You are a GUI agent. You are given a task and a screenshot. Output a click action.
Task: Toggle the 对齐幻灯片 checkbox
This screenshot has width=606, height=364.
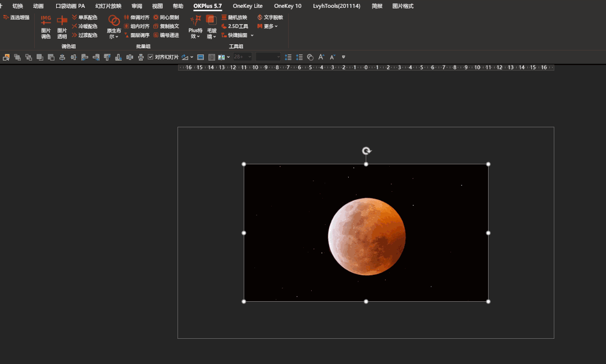pyautogui.click(x=151, y=57)
